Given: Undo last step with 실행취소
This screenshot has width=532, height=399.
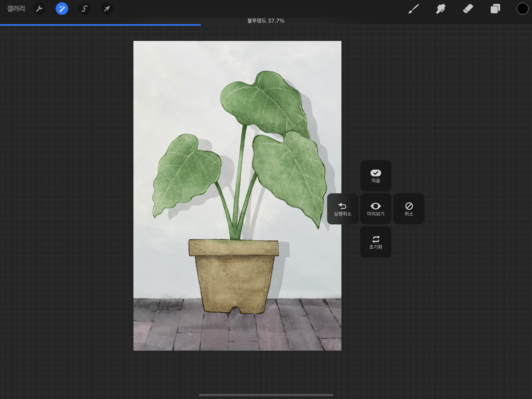Looking at the screenshot, I should point(343,209).
